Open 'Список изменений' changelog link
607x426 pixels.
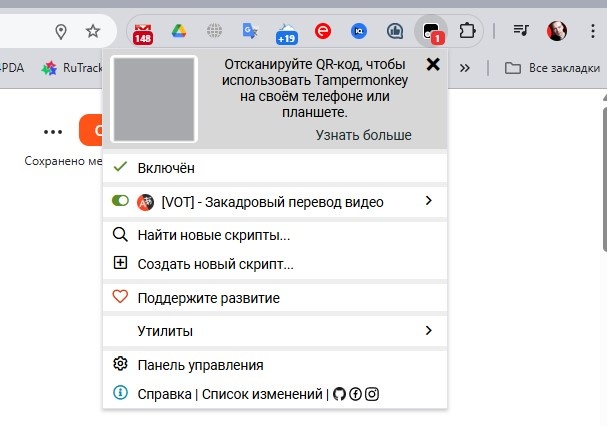pyautogui.click(x=262, y=394)
